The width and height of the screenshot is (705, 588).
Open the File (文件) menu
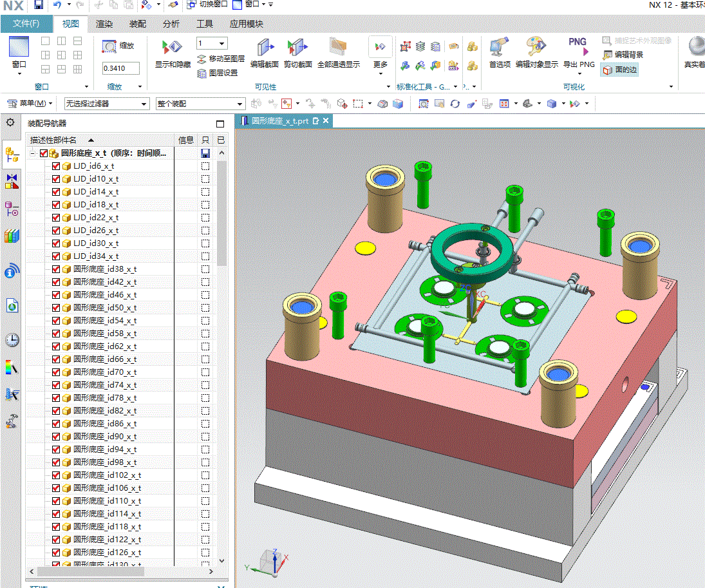pos(26,24)
